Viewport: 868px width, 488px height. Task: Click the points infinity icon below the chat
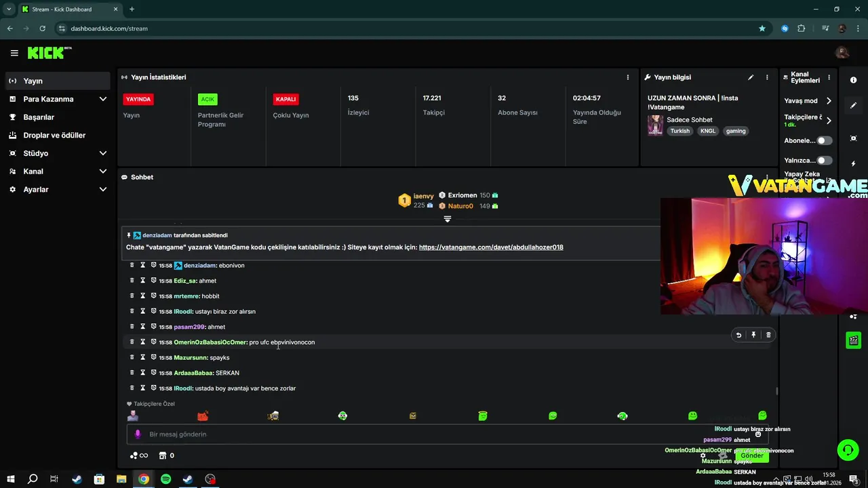(x=138, y=455)
